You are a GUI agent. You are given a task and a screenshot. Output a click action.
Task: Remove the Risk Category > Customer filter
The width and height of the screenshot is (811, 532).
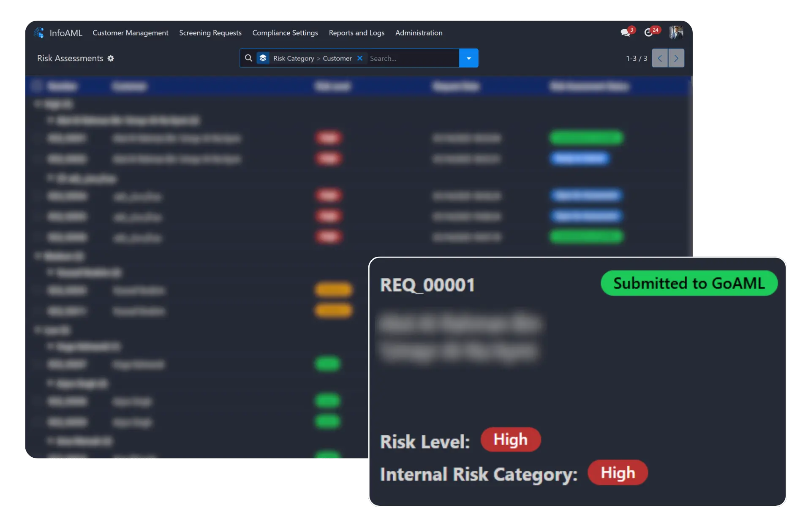[x=360, y=58]
